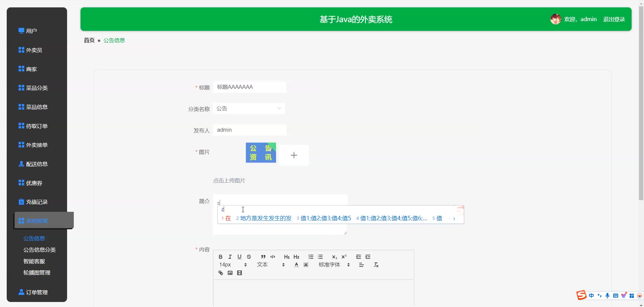Increase indent in the editor
The image size is (644, 307).
(x=368, y=257)
